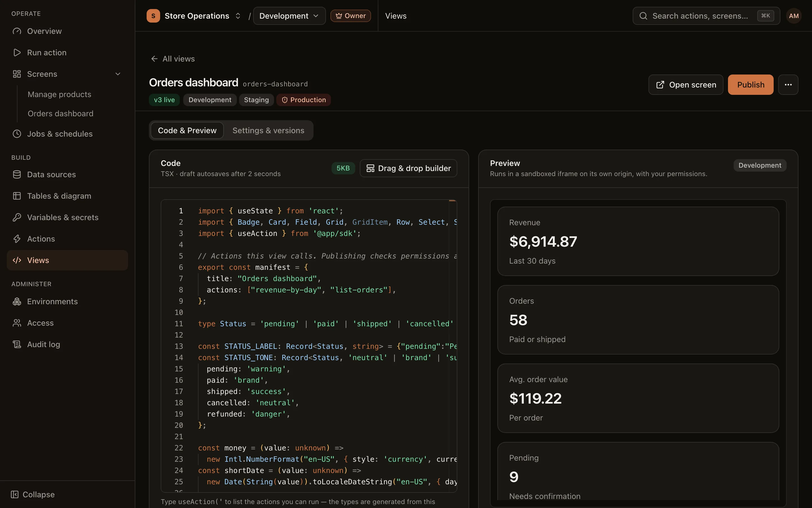
Task: Open the Development environment dropdown
Action: 289,16
